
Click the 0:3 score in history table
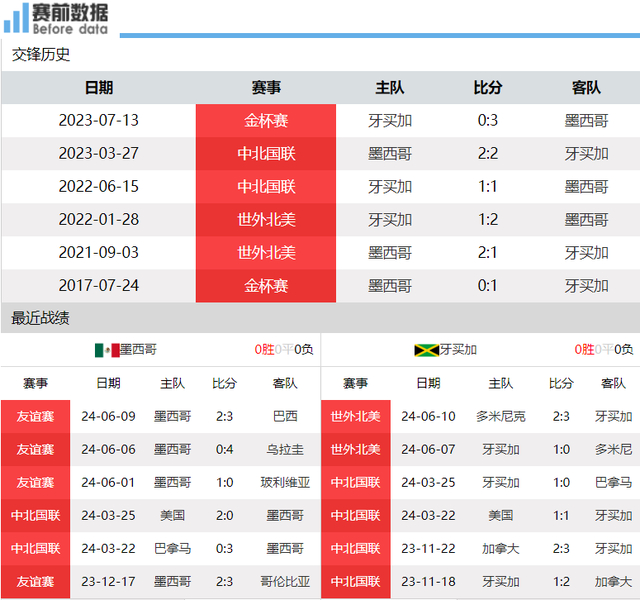pyautogui.click(x=488, y=120)
